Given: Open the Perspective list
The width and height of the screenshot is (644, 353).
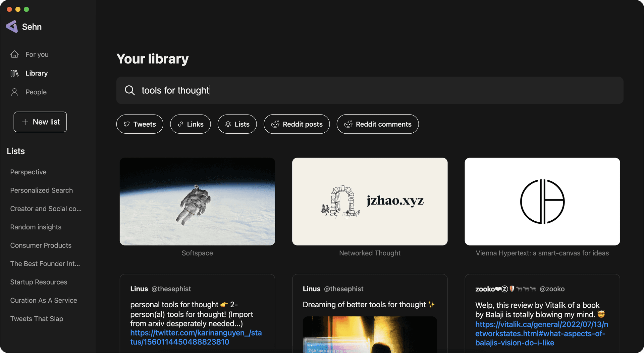Looking at the screenshot, I should click(28, 172).
